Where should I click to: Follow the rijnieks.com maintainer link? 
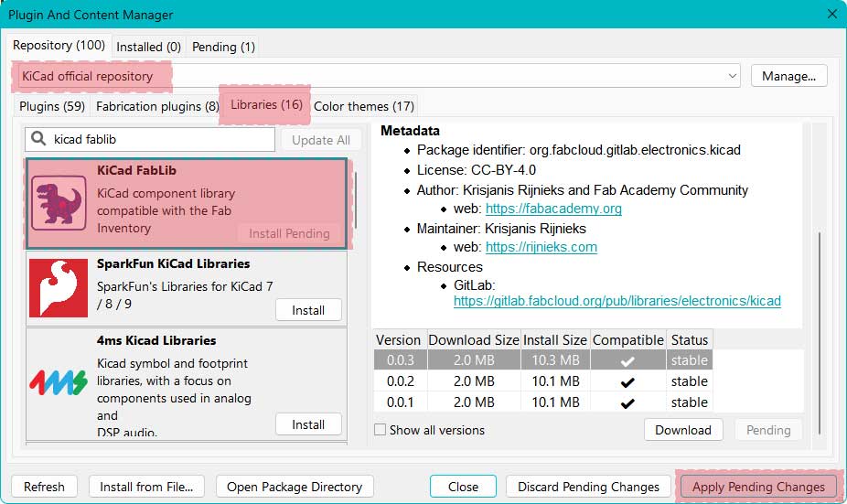(x=541, y=247)
